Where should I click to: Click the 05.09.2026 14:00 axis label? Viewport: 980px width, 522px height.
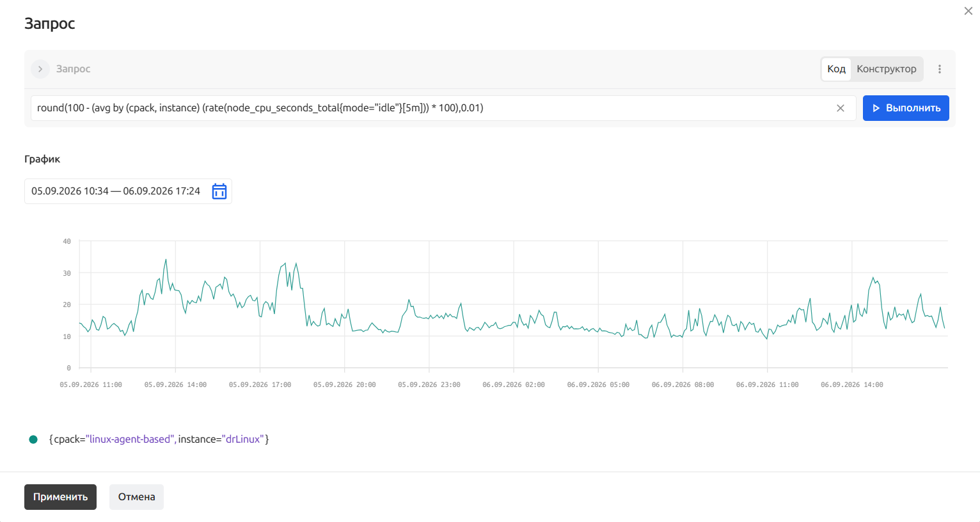pos(175,385)
